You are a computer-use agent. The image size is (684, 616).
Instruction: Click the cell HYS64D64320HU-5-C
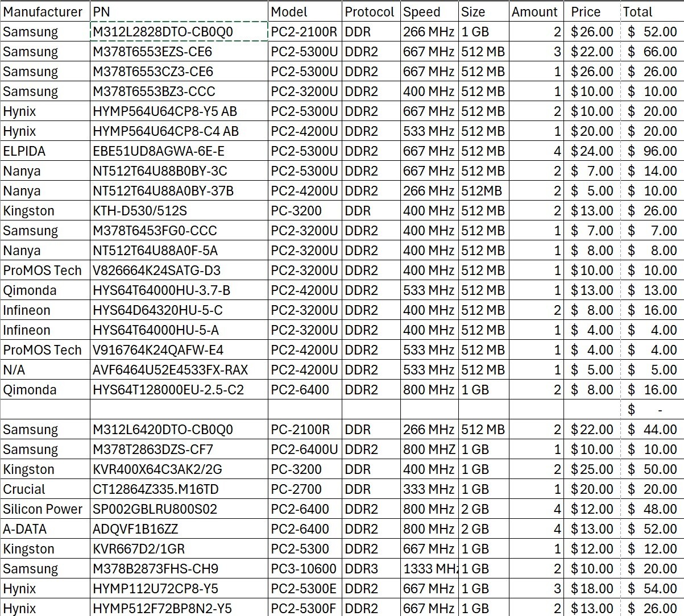coord(179,310)
